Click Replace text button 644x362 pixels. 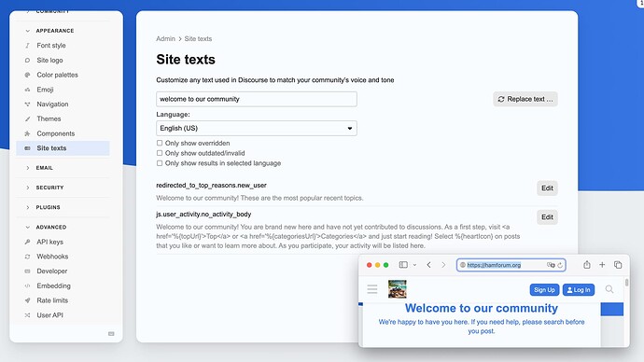tap(525, 99)
